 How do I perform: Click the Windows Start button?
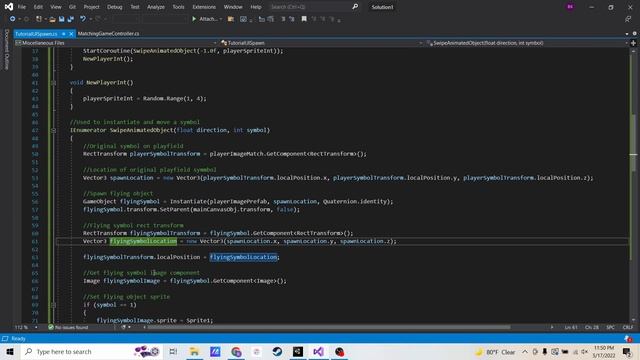click(10, 351)
